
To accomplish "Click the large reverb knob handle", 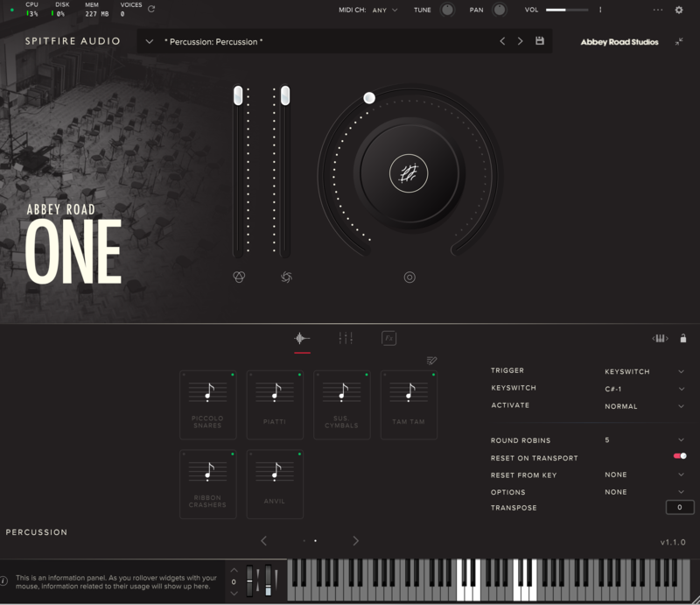I will point(369,98).
